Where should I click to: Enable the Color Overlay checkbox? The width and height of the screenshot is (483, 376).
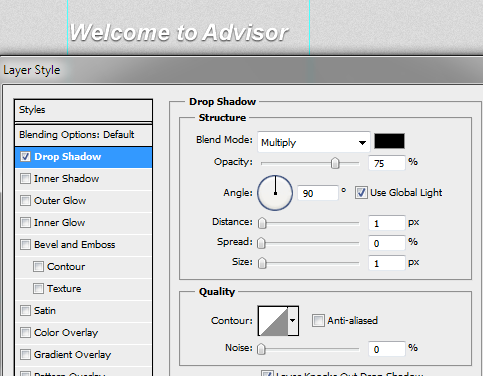25,333
